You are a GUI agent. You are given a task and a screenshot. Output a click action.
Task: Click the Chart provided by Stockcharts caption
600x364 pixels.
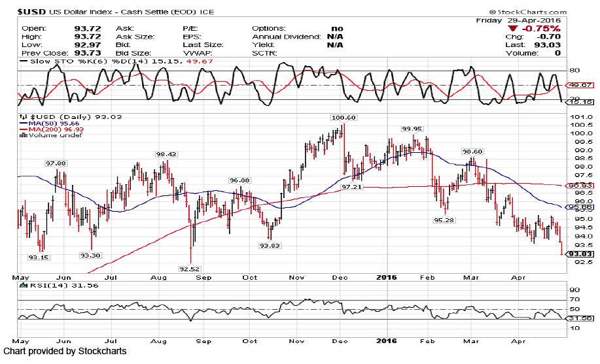65,351
